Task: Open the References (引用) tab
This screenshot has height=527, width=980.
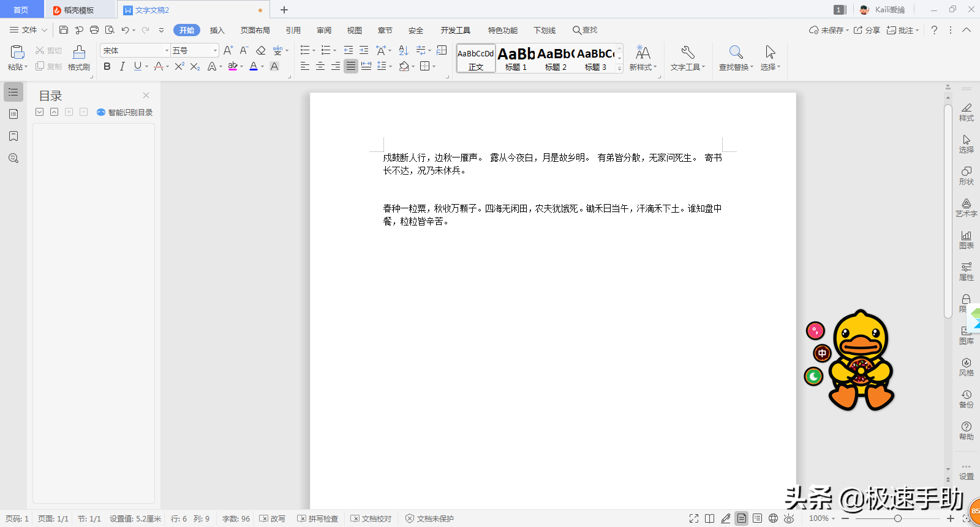Action: [x=293, y=30]
